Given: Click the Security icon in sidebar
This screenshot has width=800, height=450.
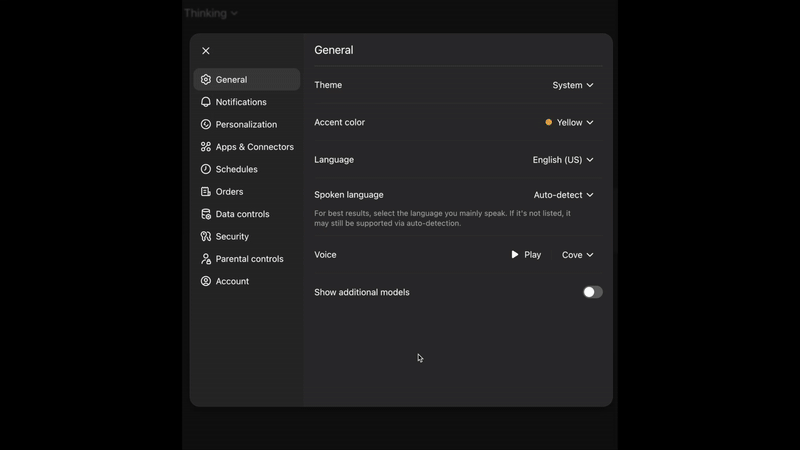Looking at the screenshot, I should point(206,237).
